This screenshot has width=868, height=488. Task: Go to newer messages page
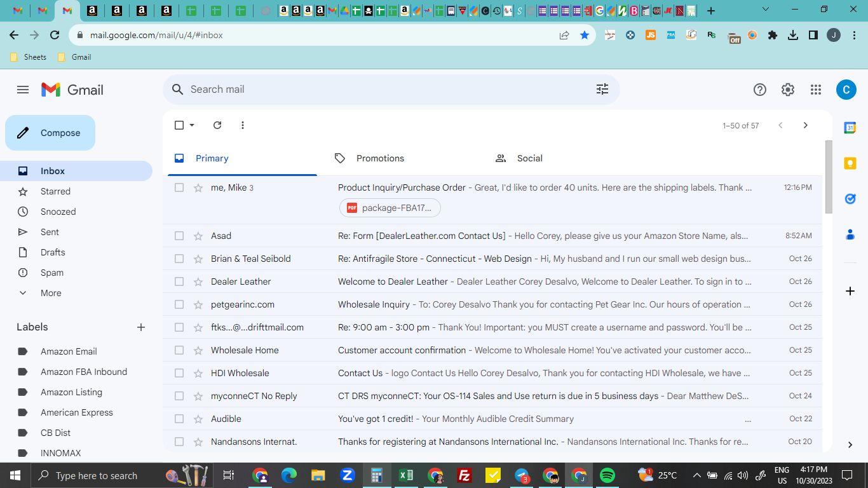tap(780, 125)
